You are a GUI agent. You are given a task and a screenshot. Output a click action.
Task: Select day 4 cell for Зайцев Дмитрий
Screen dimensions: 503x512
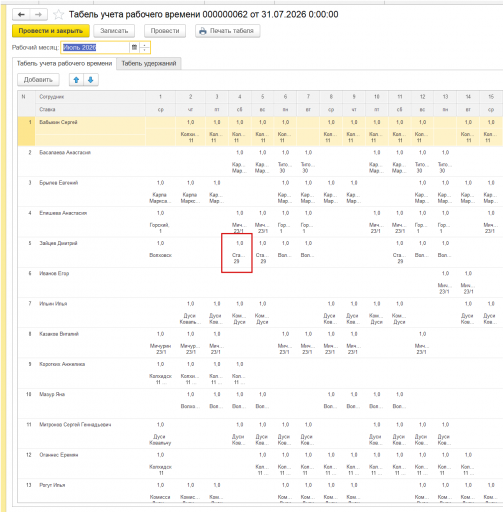coord(237,252)
